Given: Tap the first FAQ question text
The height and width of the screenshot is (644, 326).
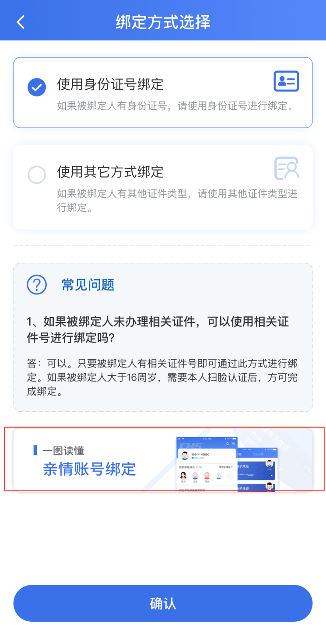Looking at the screenshot, I should coord(158,330).
